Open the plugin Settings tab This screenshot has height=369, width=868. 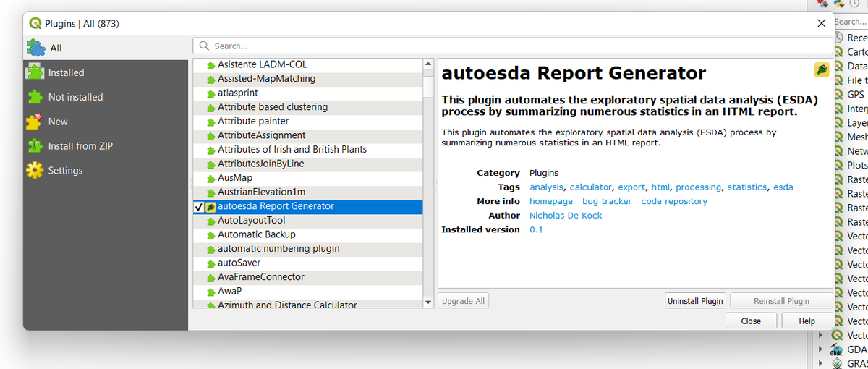(x=105, y=171)
